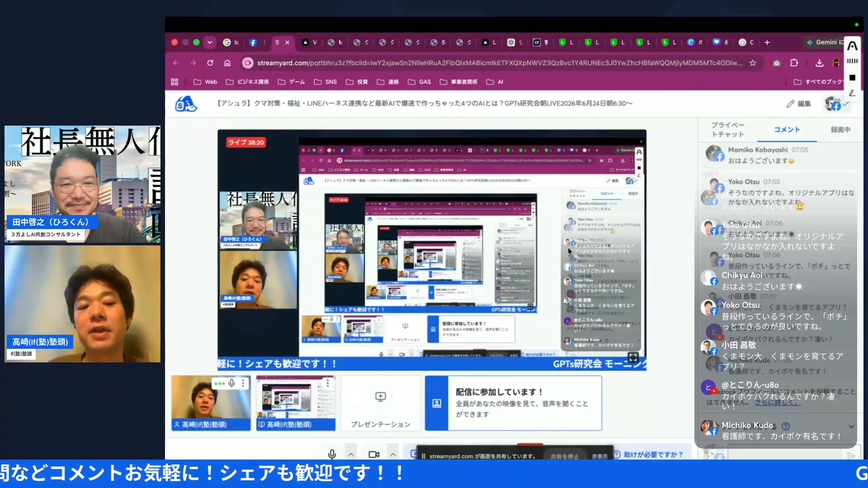Click the 小田 昌敬 comment text
This screenshot has height=488, width=868.
coord(782,361)
